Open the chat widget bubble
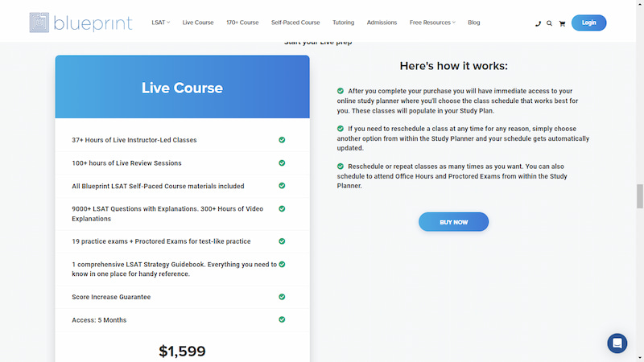The image size is (644, 362). pyautogui.click(x=617, y=343)
